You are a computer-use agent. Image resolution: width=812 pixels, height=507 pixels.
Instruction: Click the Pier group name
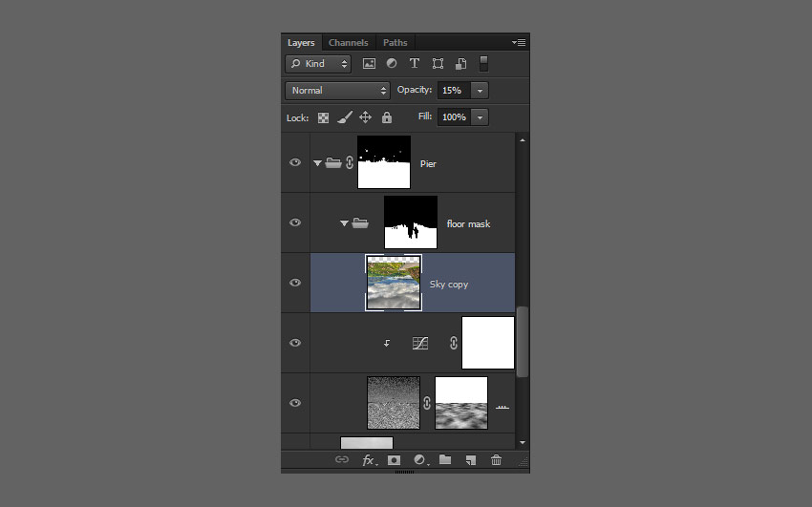tap(428, 164)
